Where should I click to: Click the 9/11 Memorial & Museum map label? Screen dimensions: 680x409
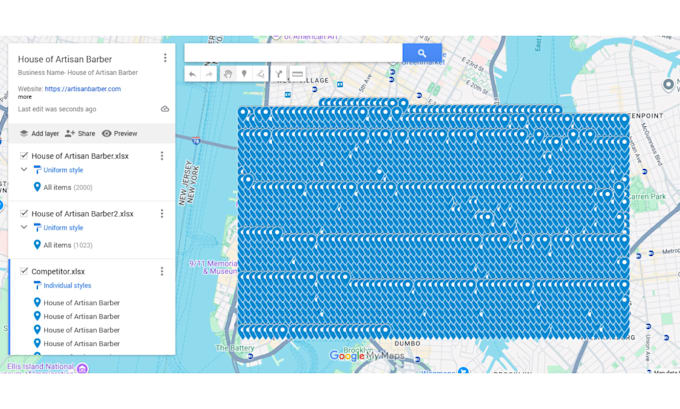coord(213,267)
